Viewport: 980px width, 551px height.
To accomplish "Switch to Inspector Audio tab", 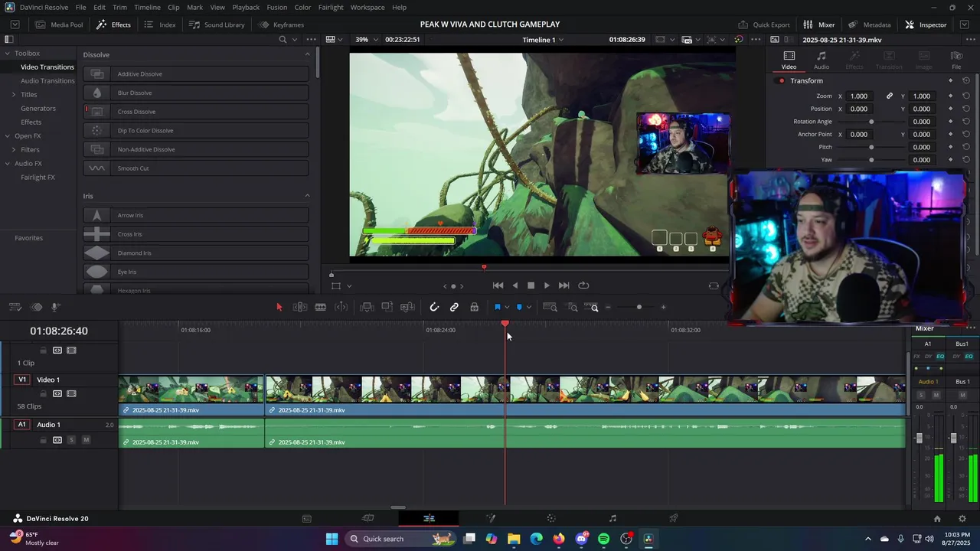I will (x=821, y=60).
